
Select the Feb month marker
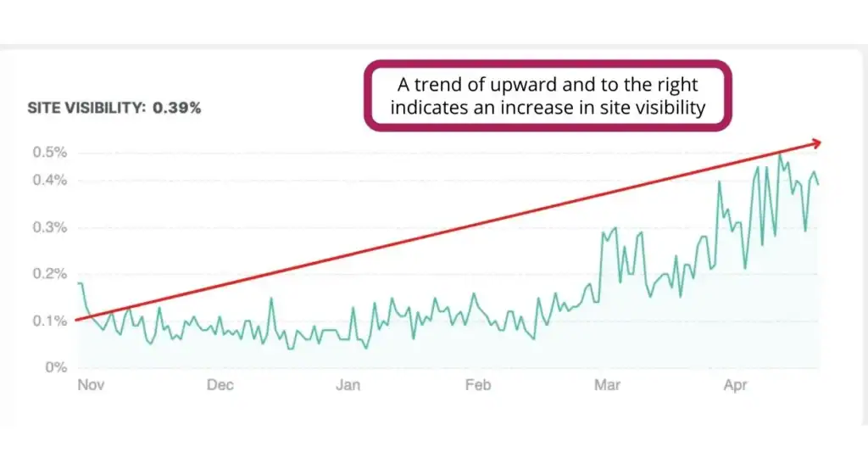coord(478,385)
